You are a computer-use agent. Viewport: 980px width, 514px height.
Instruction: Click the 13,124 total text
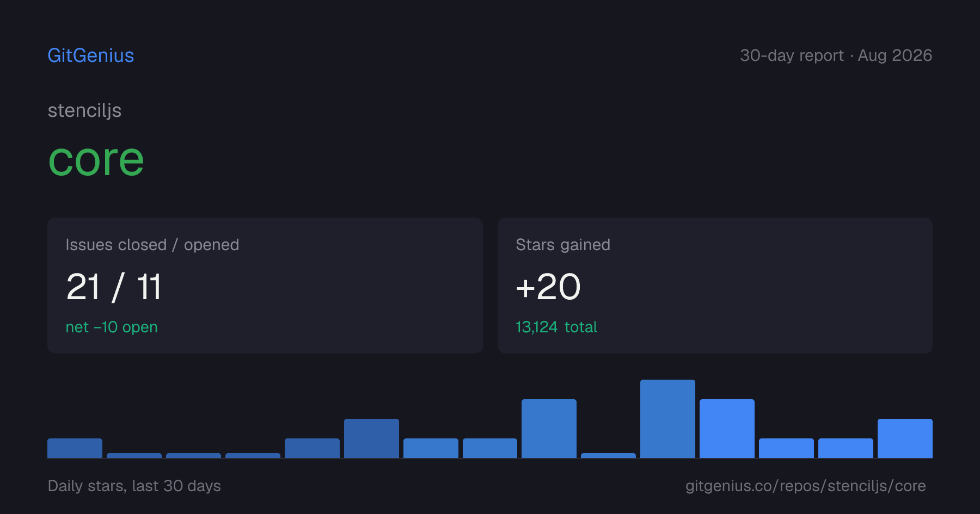[556, 327]
